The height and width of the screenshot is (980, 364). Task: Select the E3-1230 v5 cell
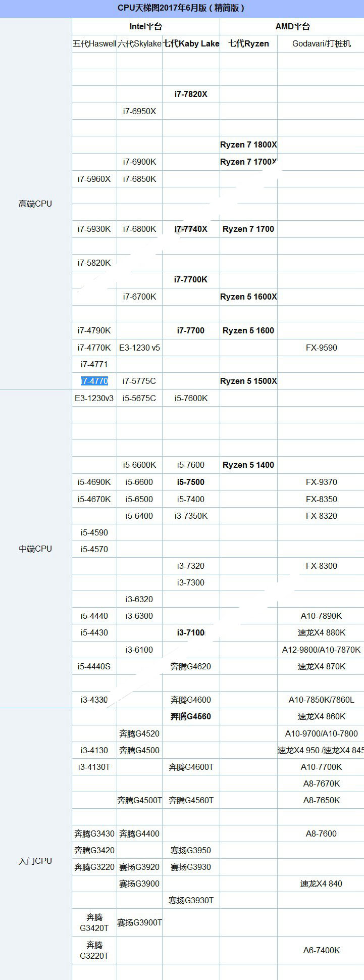(139, 348)
